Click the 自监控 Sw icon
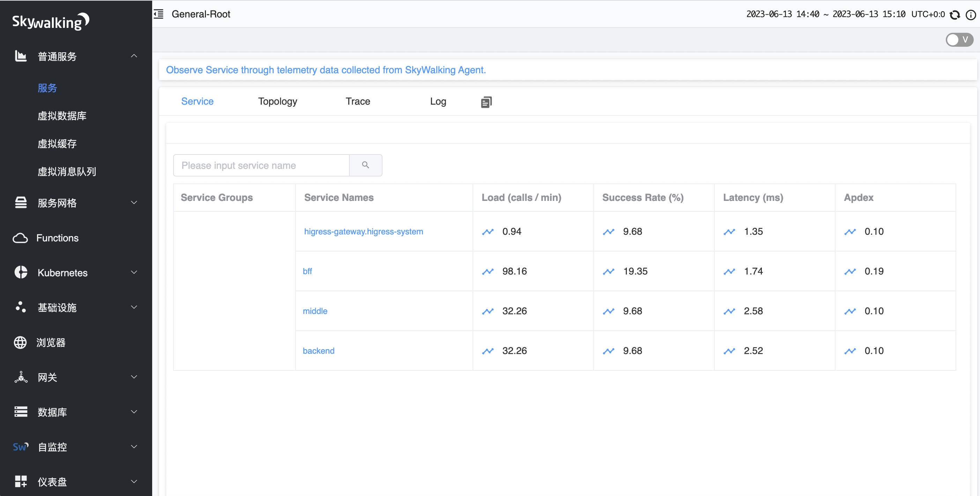The width and height of the screenshot is (980, 496). point(21,446)
